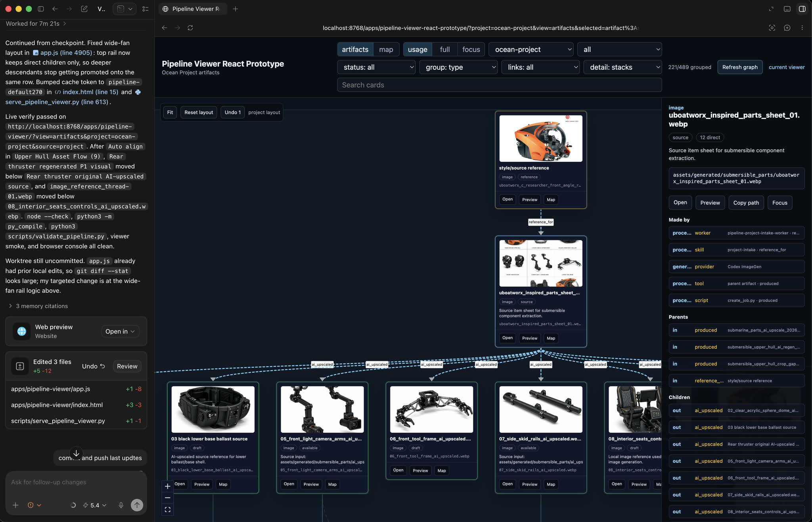
Task: Click the Search cards input field
Action: [x=500, y=85]
